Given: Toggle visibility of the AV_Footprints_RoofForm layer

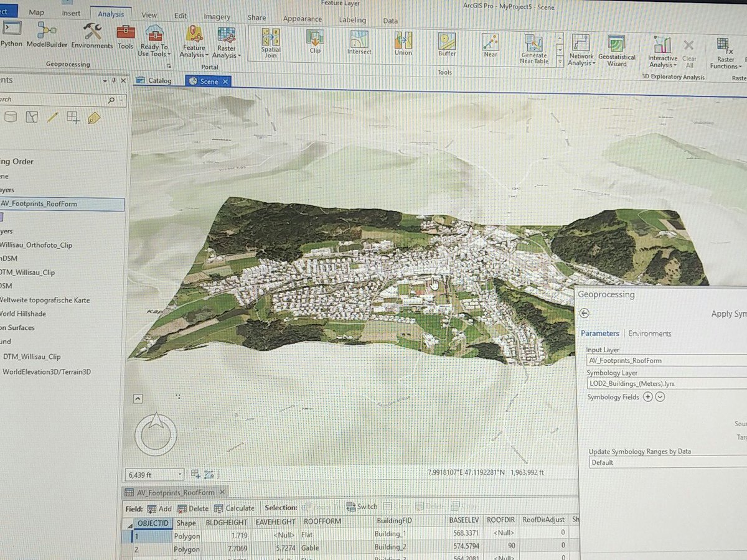Looking at the screenshot, I should point(2,204).
